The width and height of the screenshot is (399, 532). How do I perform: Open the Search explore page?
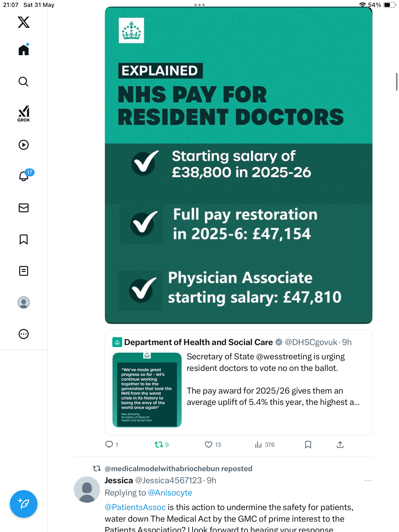24,82
